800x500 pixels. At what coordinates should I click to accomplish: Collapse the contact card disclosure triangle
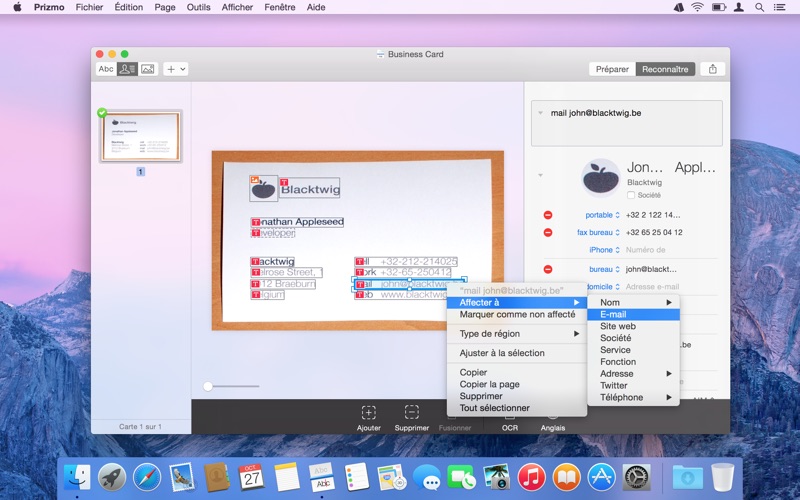click(x=540, y=176)
